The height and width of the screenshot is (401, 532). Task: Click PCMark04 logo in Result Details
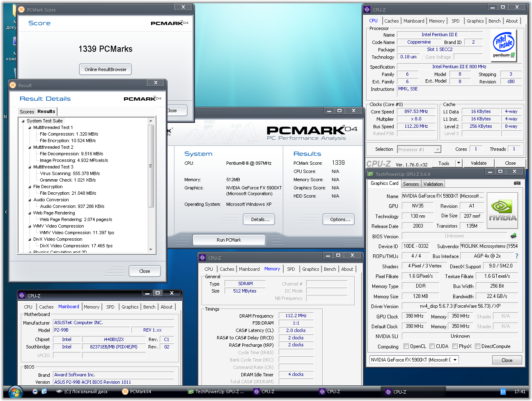click(142, 99)
